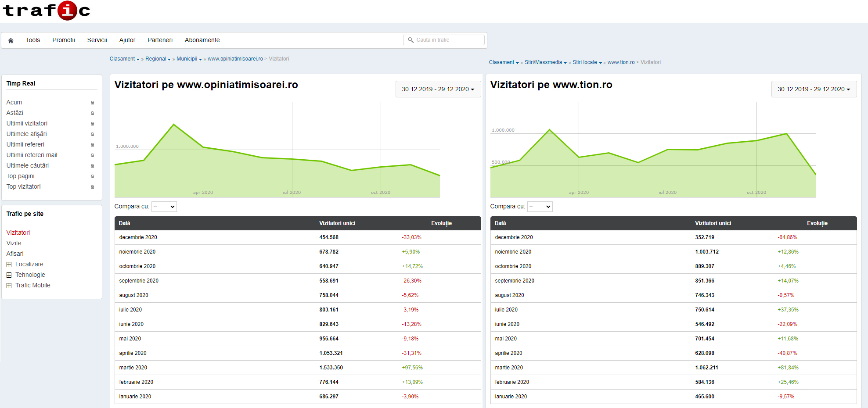Click the Localizare label
This screenshot has width=868, height=408.
29,264
